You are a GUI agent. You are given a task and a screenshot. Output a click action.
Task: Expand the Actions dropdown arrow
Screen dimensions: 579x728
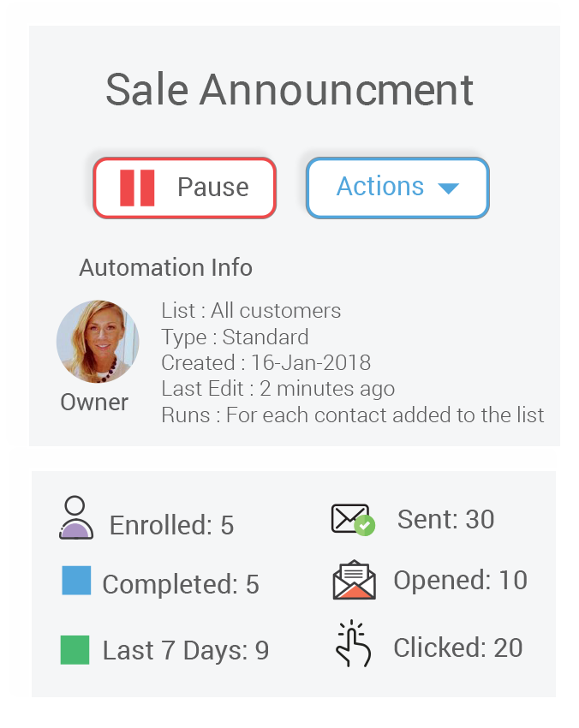(448, 188)
